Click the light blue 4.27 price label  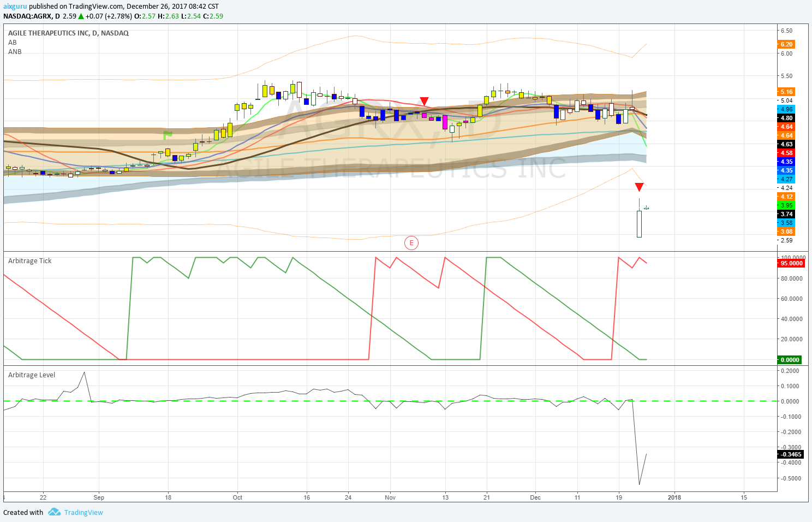pos(786,179)
